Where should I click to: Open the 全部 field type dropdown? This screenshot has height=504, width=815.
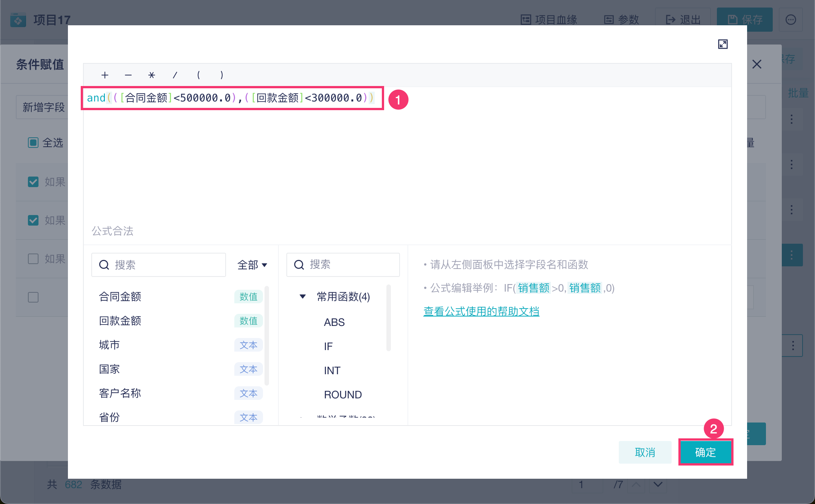tap(252, 265)
